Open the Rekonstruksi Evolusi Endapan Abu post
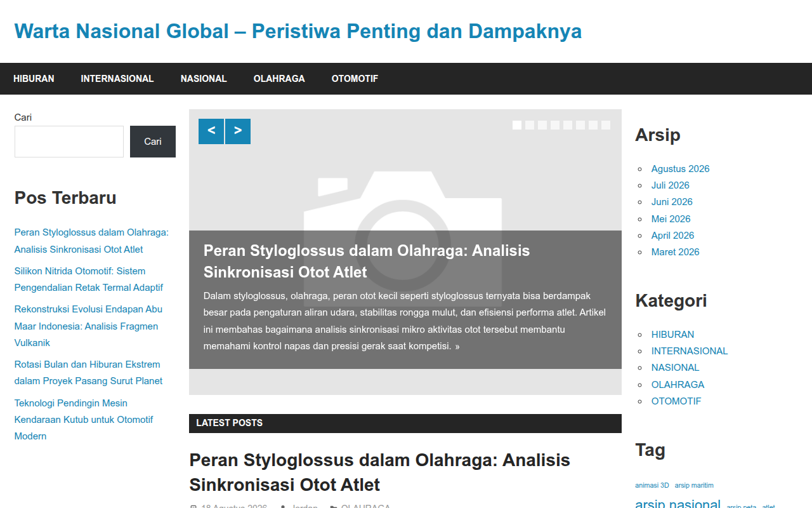 [x=88, y=326]
